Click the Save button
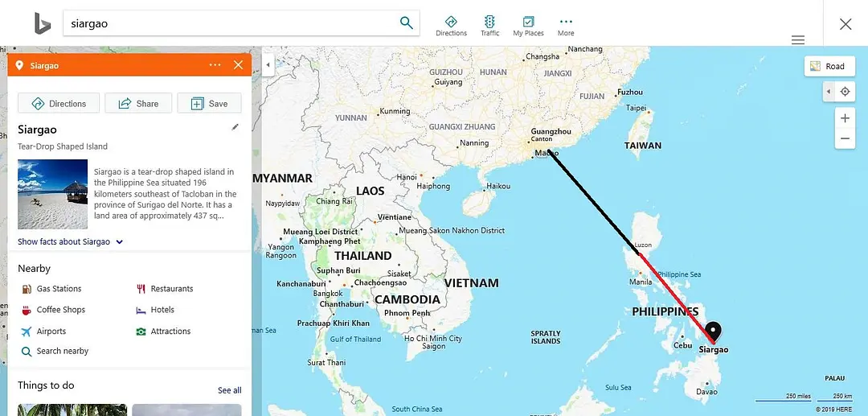 pos(209,103)
